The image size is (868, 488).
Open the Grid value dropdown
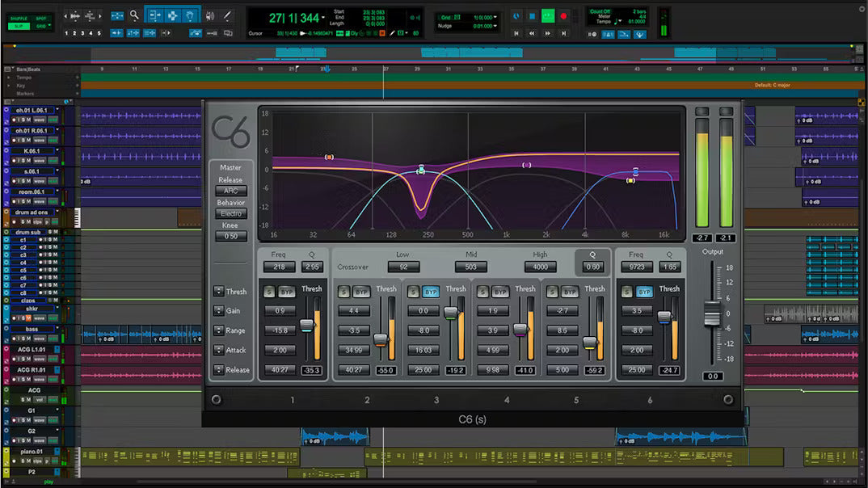point(493,17)
